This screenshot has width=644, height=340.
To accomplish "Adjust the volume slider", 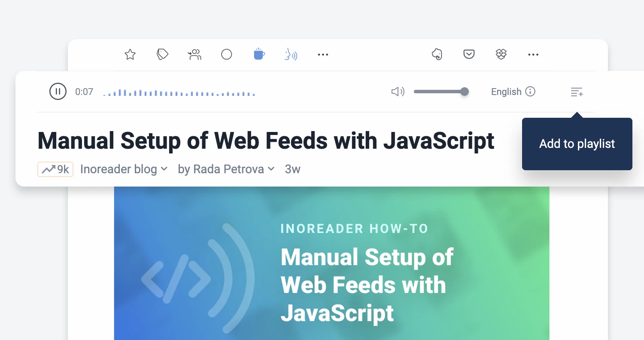I will click(x=441, y=92).
